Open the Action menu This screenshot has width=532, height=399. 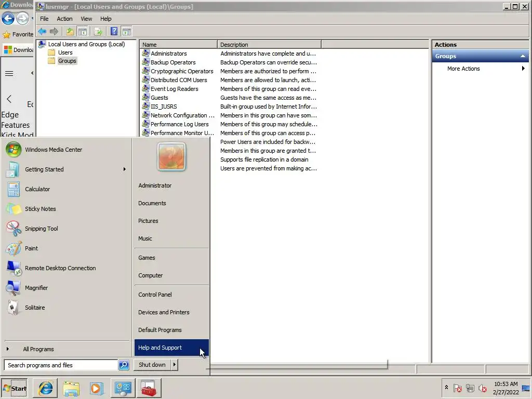(x=64, y=19)
